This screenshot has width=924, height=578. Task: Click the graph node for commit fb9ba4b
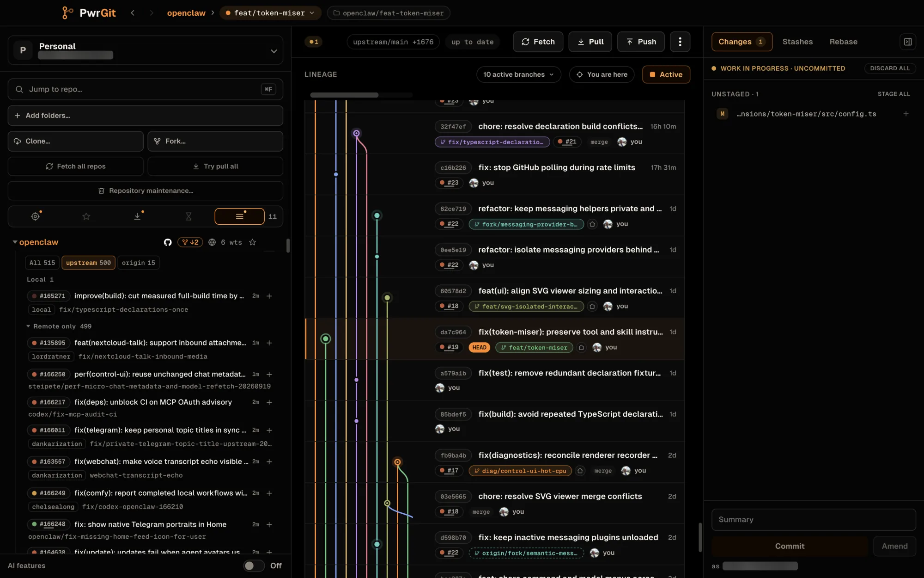[x=397, y=462]
